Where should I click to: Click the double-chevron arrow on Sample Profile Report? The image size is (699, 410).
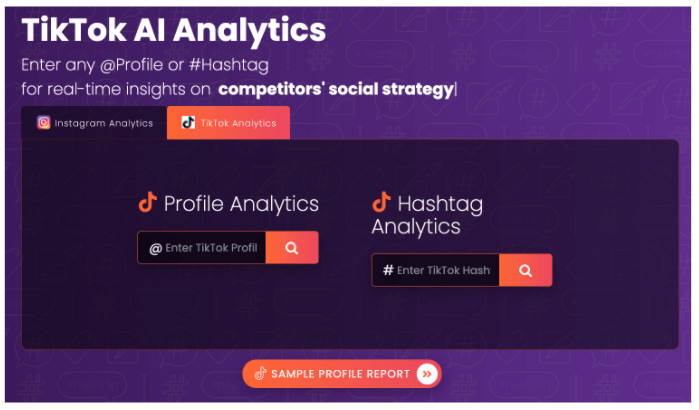(428, 374)
